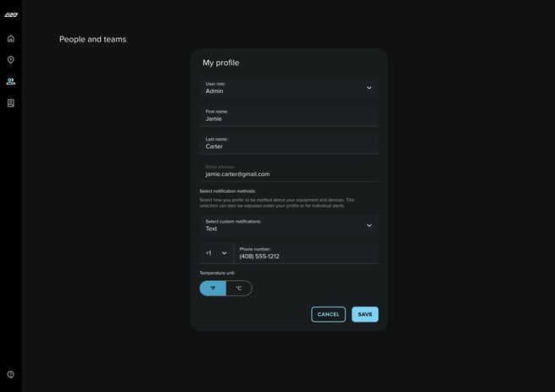Switch temperature unit to °F
The image size is (555, 392).
213,289
